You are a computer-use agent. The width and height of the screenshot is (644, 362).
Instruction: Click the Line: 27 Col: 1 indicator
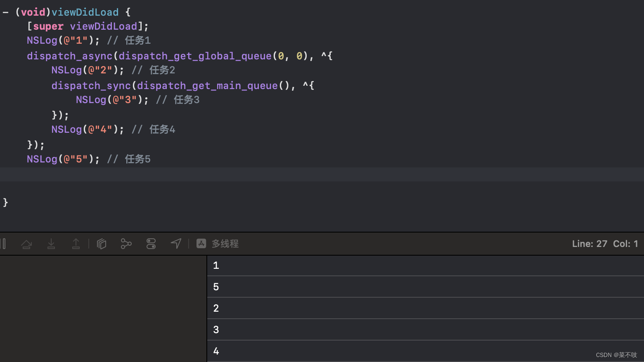[x=605, y=244]
